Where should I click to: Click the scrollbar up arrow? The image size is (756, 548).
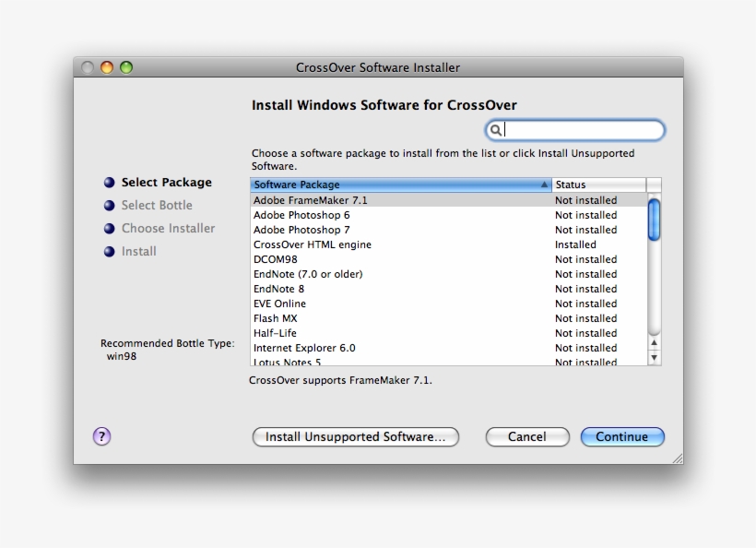tap(654, 343)
